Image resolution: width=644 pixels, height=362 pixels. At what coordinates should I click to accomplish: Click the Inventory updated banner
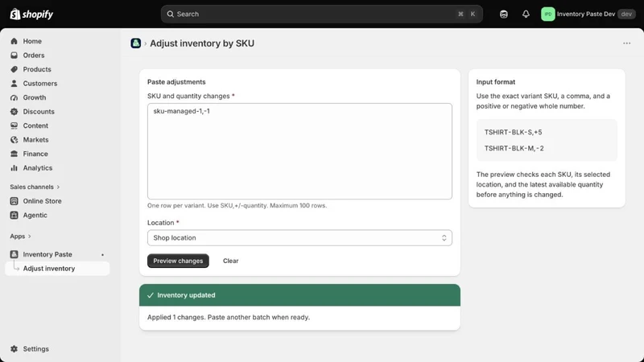coord(299,295)
